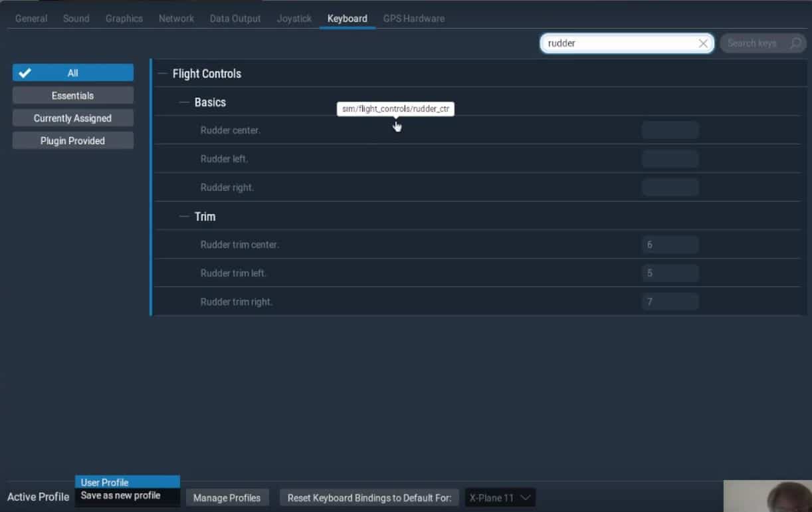Image resolution: width=812 pixels, height=512 pixels.
Task: Click Reset Keyboard Bindings to Default For
Action: pyautogui.click(x=369, y=498)
